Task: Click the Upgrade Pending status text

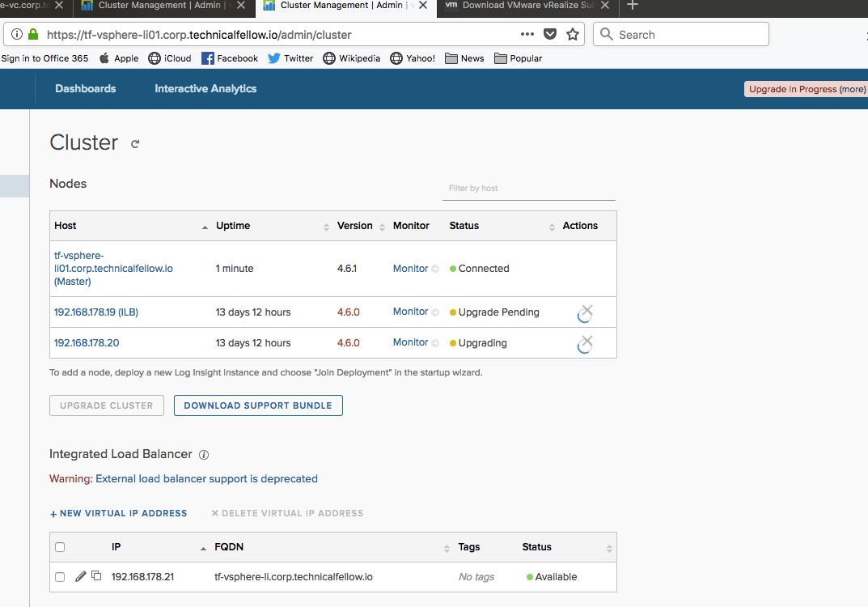Action: click(499, 312)
